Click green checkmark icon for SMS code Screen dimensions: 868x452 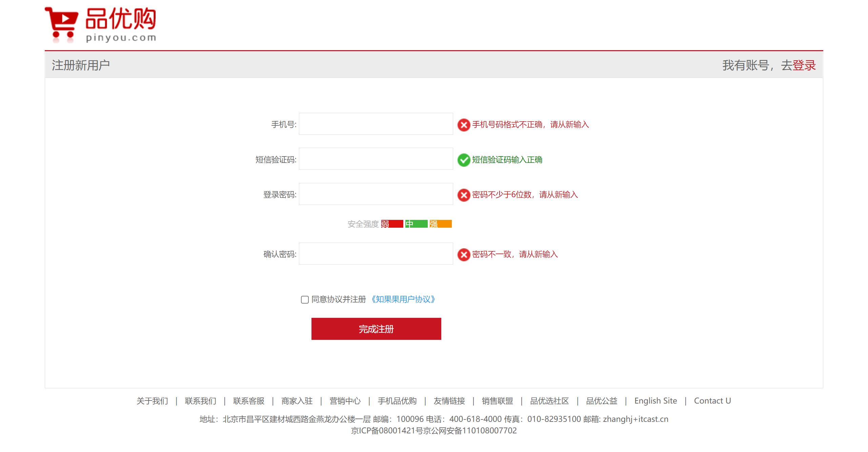464,160
